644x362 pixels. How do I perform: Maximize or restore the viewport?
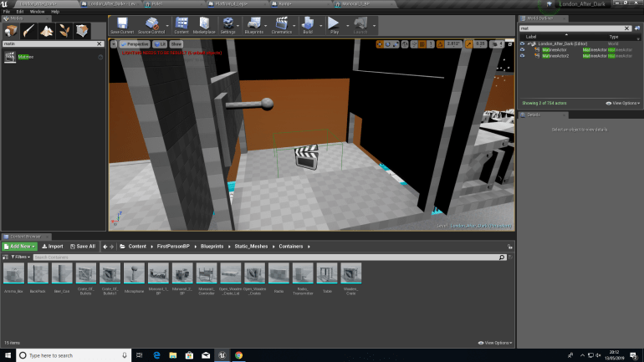[510, 44]
